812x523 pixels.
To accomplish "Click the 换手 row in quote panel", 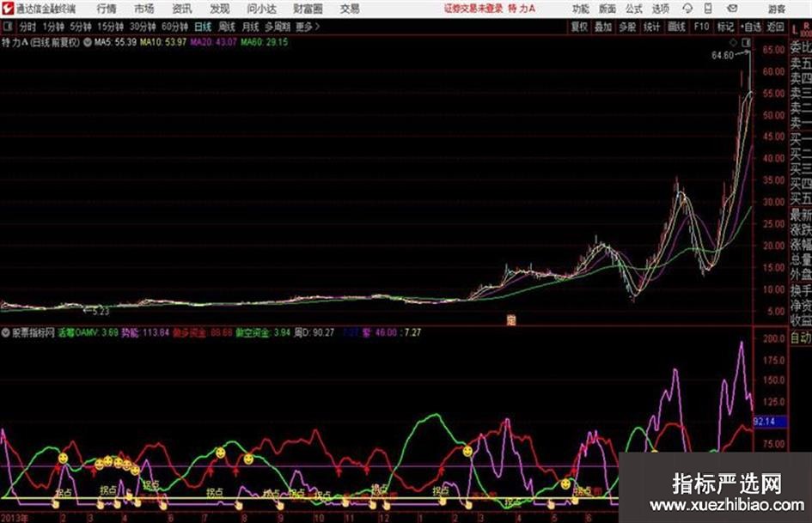I will point(801,290).
